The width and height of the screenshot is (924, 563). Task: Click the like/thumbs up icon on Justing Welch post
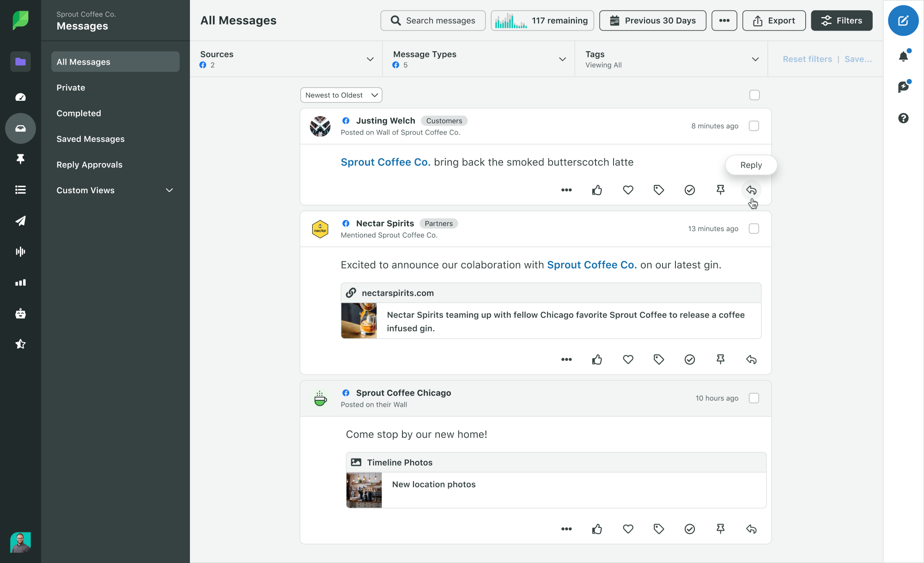coord(596,190)
